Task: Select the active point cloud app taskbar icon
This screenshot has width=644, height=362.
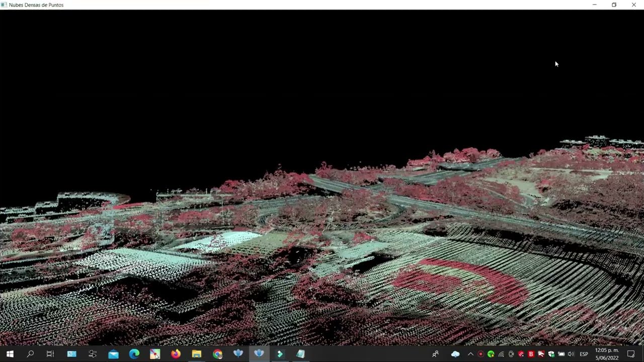Action: coord(259,354)
